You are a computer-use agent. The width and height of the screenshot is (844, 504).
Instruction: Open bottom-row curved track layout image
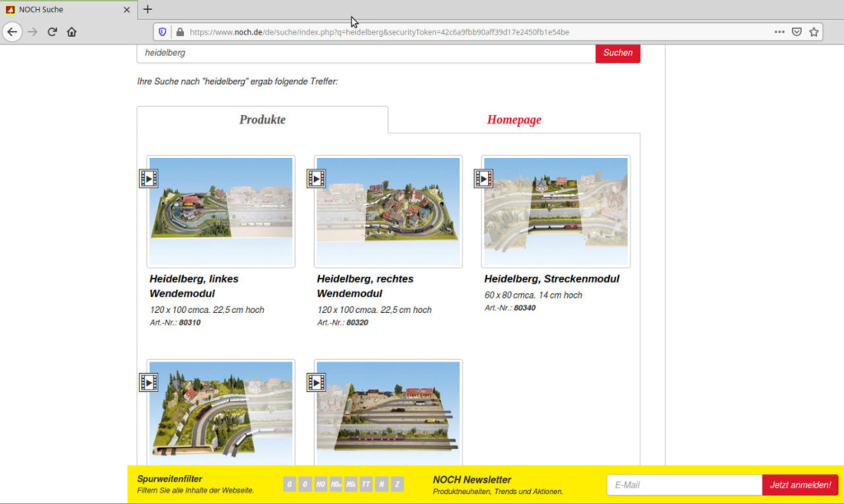pos(221,413)
